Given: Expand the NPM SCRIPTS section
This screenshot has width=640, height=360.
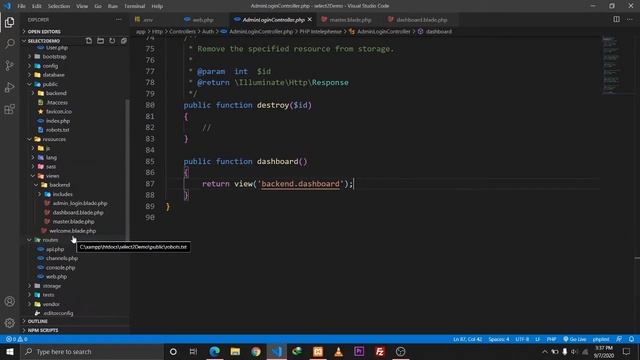Looking at the screenshot, I should click(x=43, y=330).
